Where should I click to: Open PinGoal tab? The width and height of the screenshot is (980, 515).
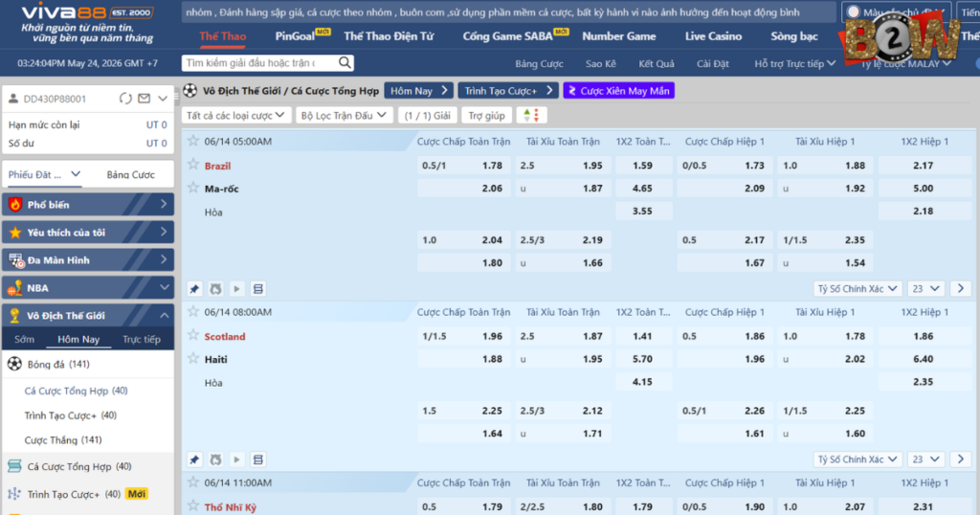click(x=295, y=36)
